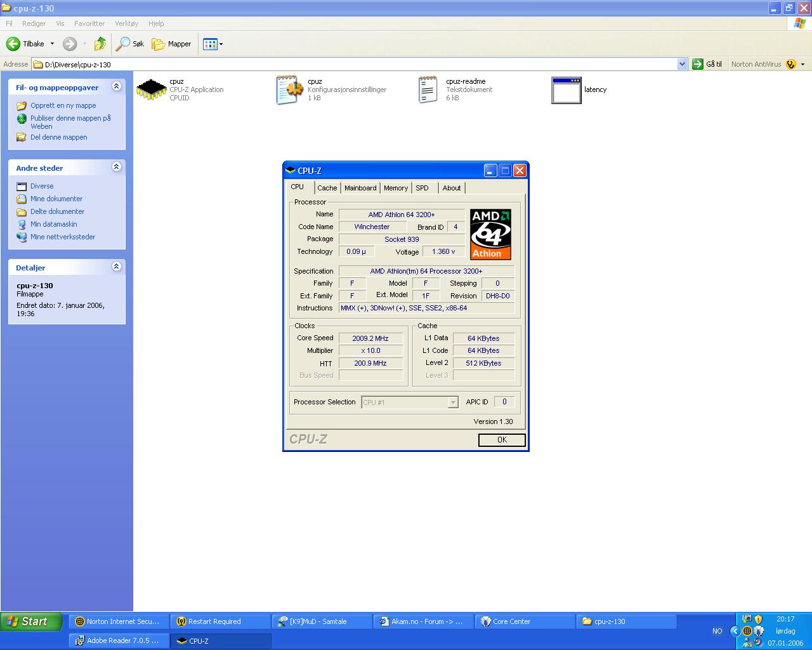This screenshot has height=650, width=812.
Task: Switch to Core Center taskbar item
Action: [525, 621]
